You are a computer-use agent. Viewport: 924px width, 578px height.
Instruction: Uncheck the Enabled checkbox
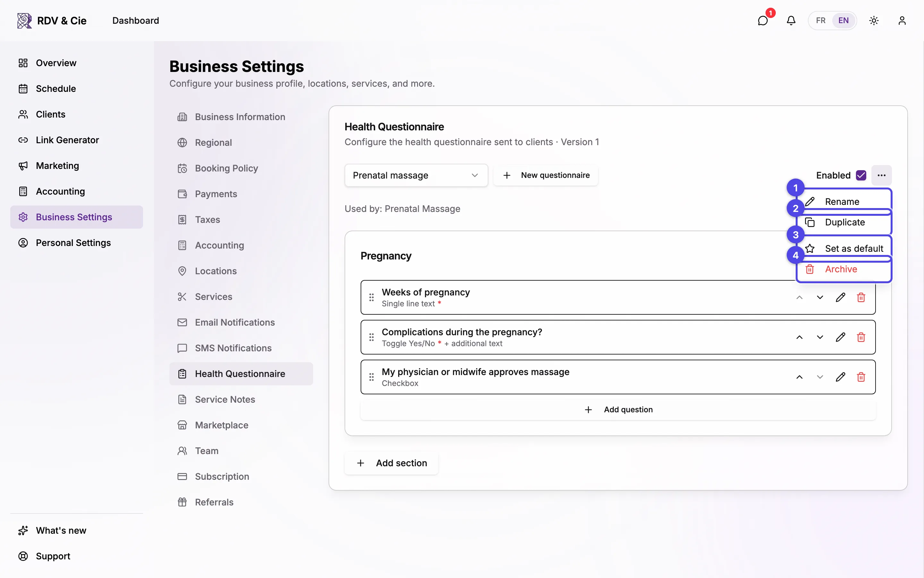tap(861, 175)
